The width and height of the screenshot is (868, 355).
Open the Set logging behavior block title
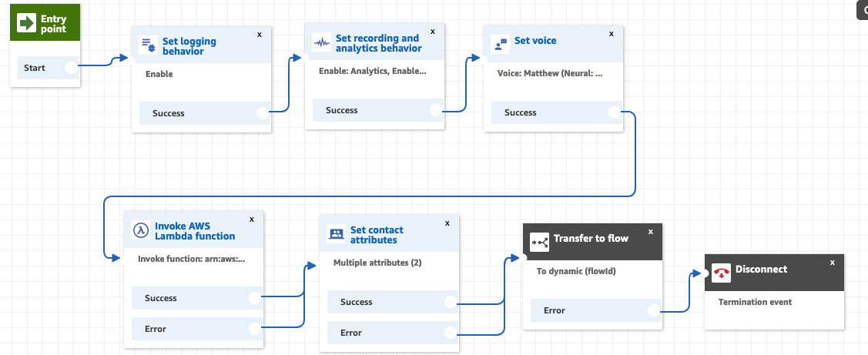click(x=189, y=46)
